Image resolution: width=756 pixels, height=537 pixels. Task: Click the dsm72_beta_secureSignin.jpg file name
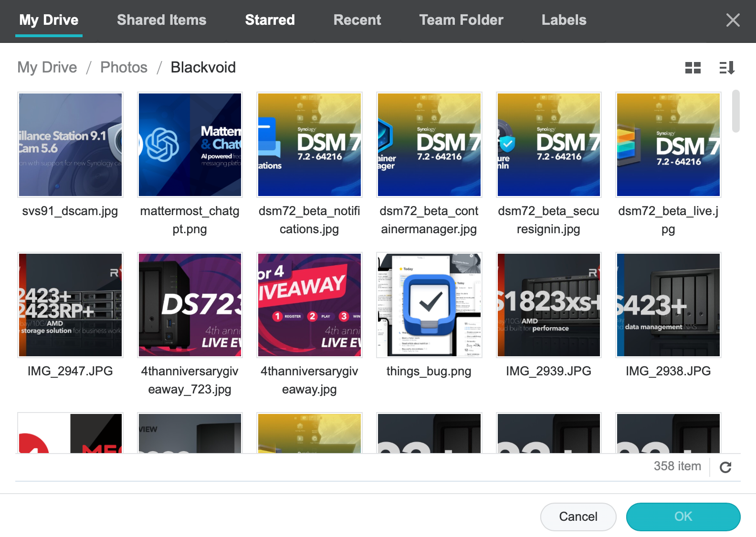[549, 220]
